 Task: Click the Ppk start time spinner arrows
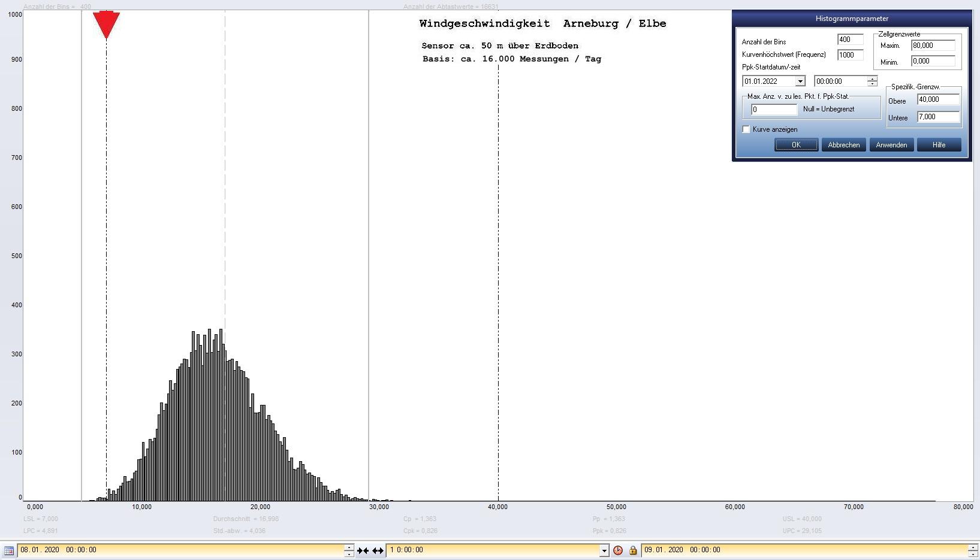(872, 81)
